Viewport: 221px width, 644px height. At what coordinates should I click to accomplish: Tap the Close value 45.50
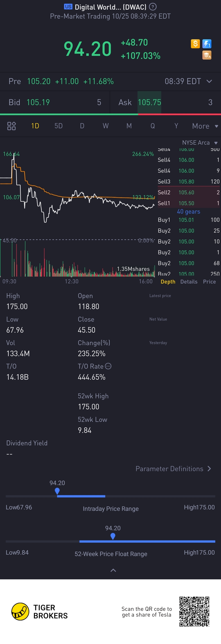click(x=87, y=330)
